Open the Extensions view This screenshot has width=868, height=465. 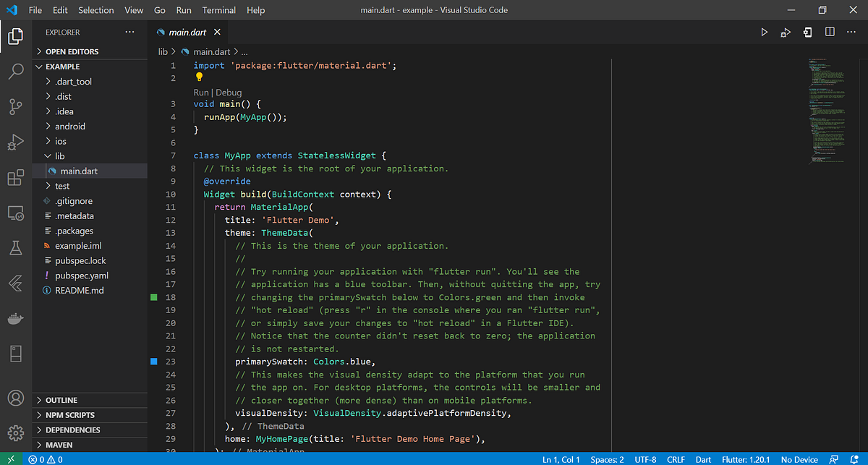pyautogui.click(x=16, y=178)
